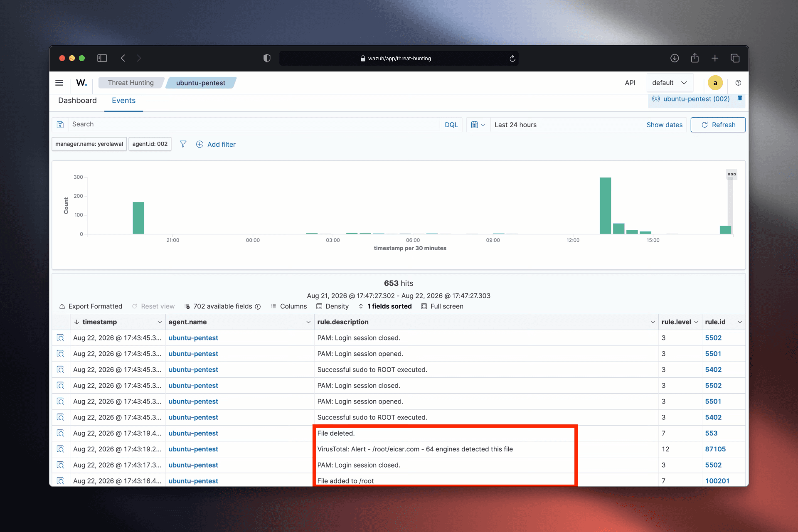Open rule.description column header menu
Viewport: 798px width, 532px height.
pyautogui.click(x=653, y=322)
